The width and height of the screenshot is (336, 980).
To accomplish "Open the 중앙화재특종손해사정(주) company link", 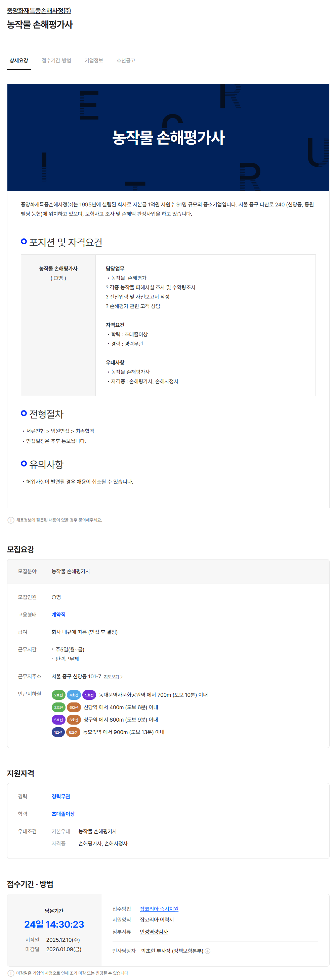I will point(39,11).
